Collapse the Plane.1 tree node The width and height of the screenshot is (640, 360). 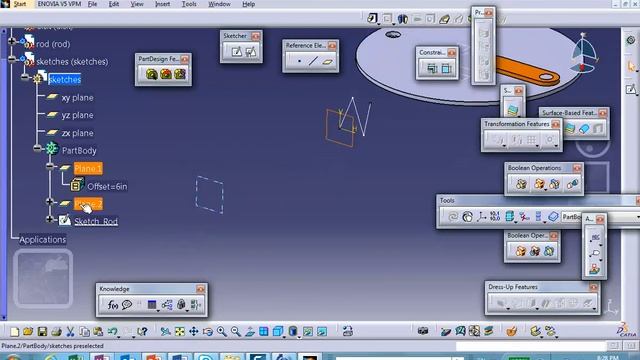pyautogui.click(x=50, y=166)
